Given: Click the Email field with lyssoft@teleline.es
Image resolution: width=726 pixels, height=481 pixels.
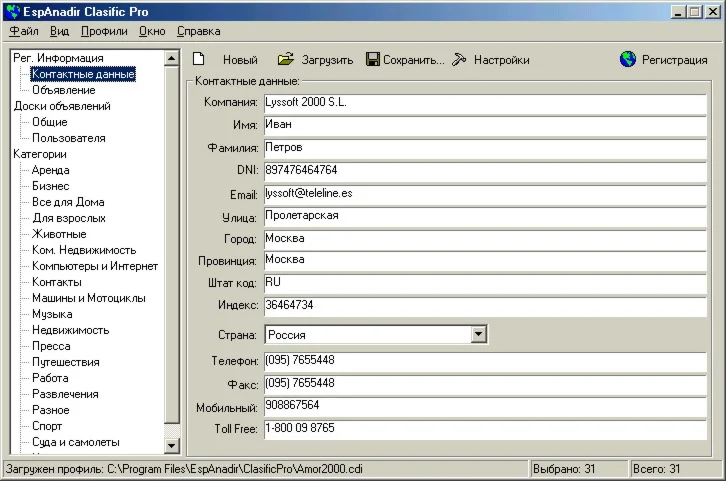Looking at the screenshot, I should pos(485,195).
